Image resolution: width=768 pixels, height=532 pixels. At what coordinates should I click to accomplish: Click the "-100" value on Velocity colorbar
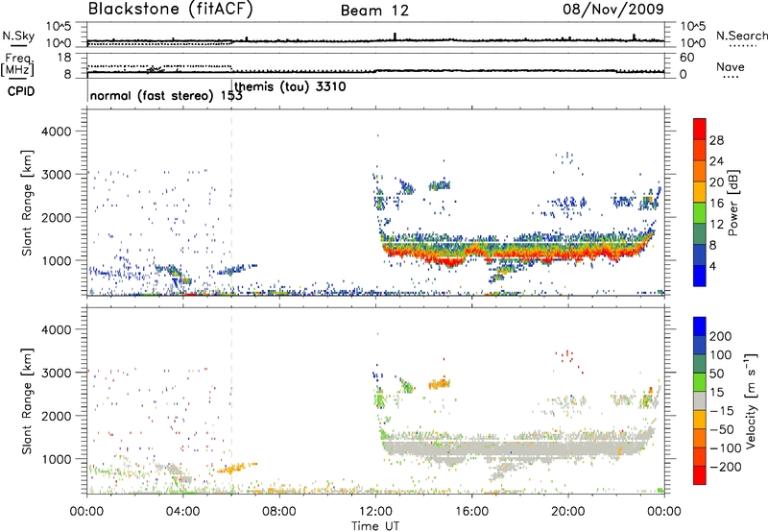click(725, 448)
